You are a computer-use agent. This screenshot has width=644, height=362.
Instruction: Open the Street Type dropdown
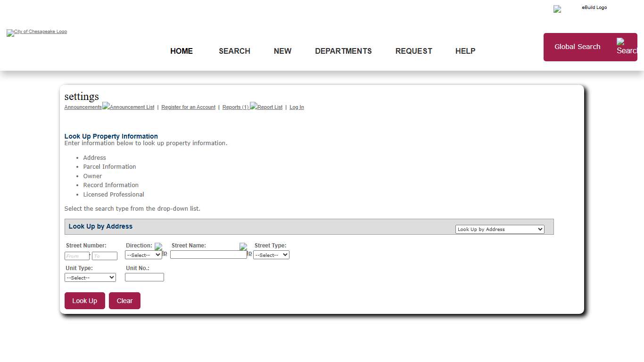[271, 255]
